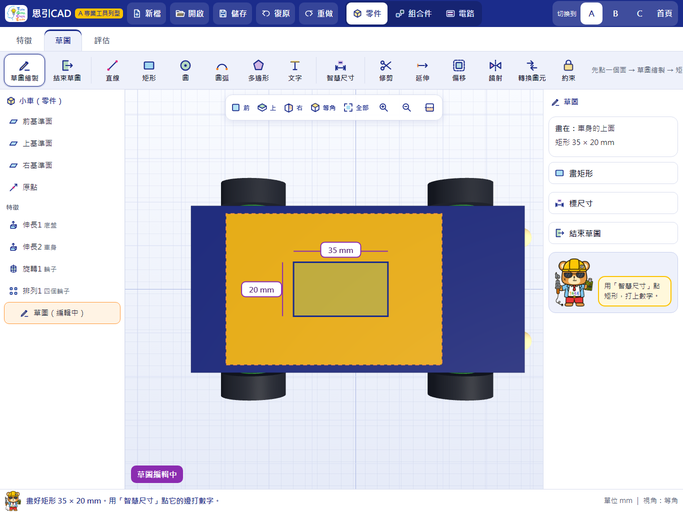
Task: Select the 多邊形 polygon tool
Action: point(259,70)
